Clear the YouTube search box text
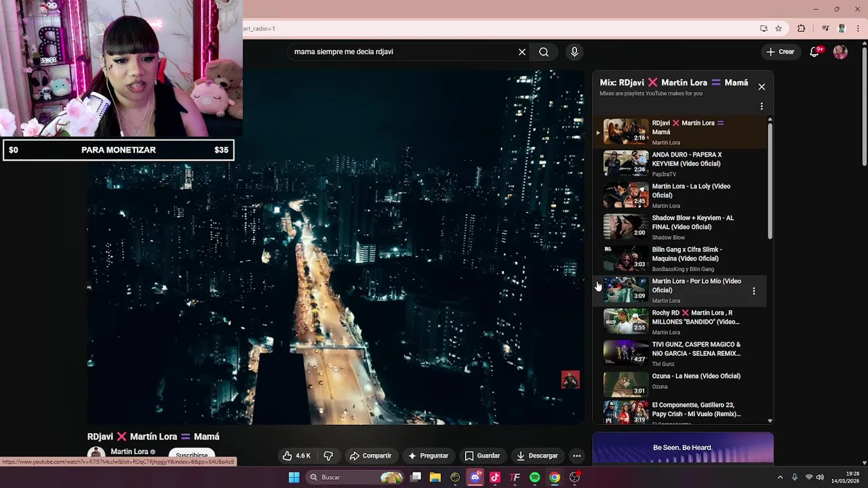The image size is (868, 488). click(522, 52)
